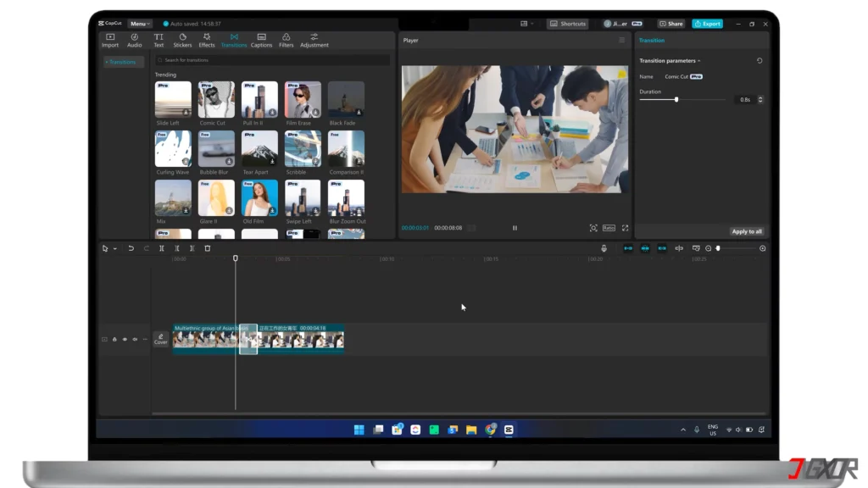Viewport: 868px width, 488px height.
Task: Zoom out the timeline
Action: (708, 249)
